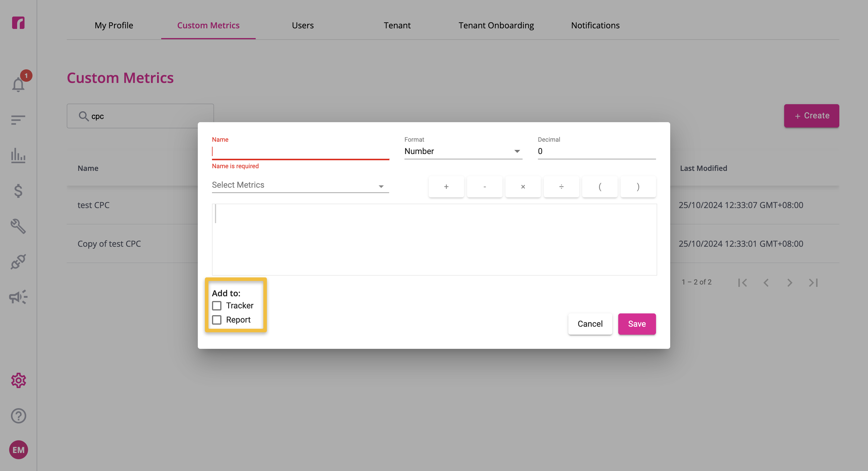Viewport: 868px width, 471px height.
Task: Open the plug connections sidebar icon
Action: 18,261
